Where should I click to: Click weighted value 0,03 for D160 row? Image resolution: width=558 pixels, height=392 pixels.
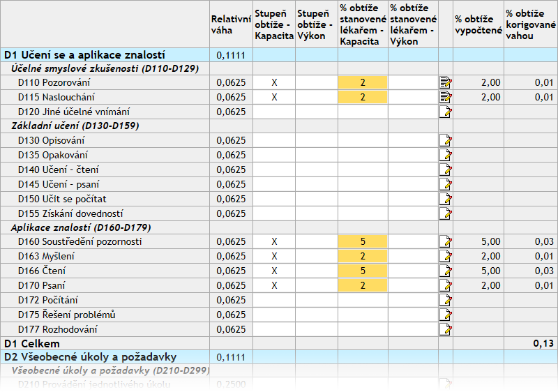(544, 241)
